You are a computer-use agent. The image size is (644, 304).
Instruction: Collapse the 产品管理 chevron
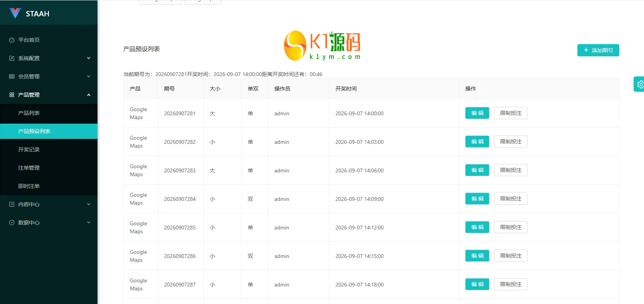coord(89,95)
